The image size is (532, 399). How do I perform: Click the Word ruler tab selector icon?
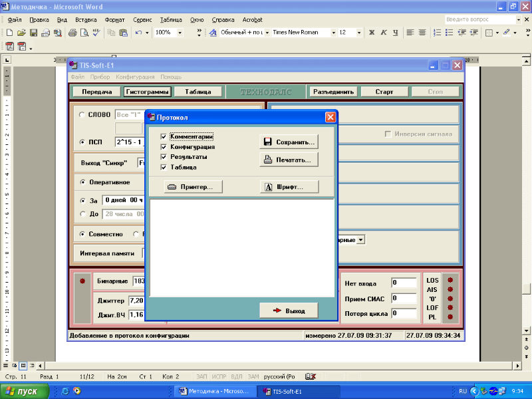[x=7, y=60]
